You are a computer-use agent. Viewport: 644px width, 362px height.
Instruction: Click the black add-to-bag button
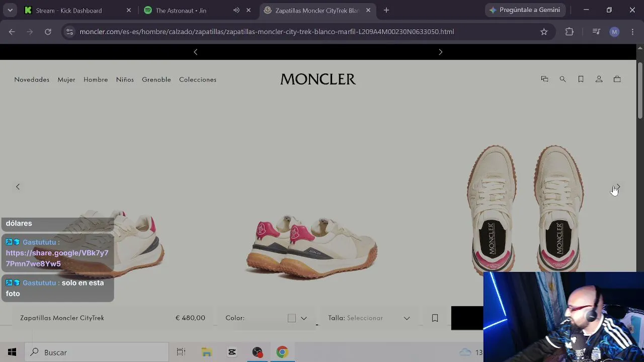tap(467, 318)
